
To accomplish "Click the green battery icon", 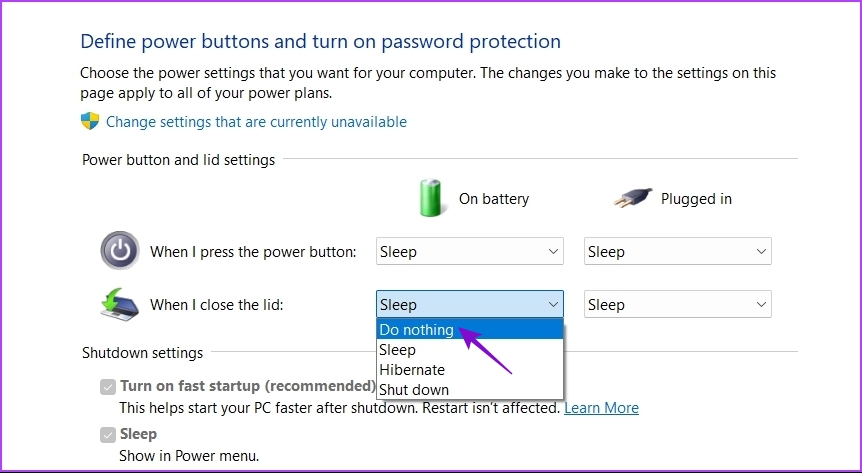I will pos(430,197).
